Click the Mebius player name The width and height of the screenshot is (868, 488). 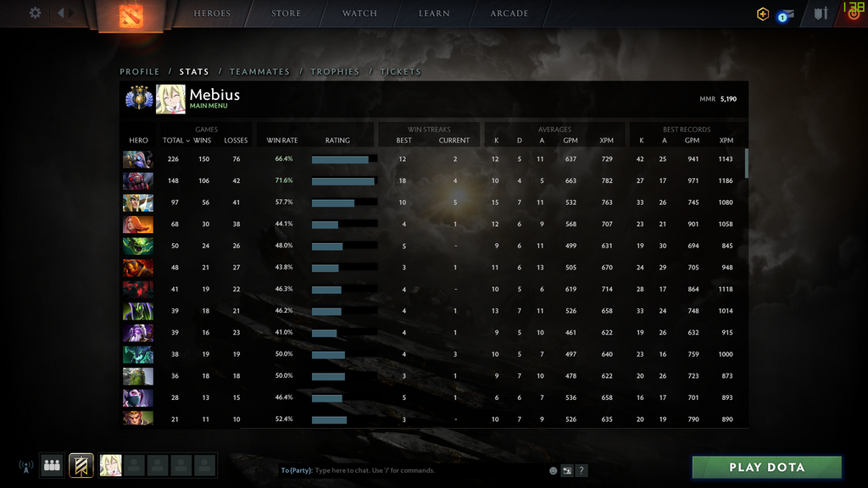(x=214, y=95)
